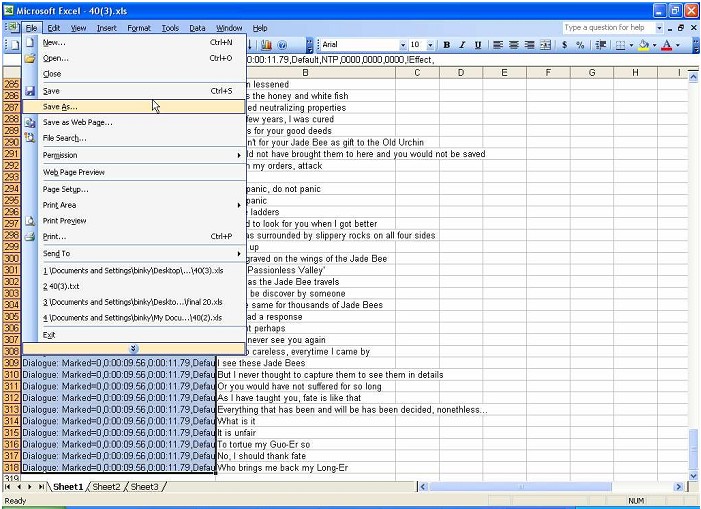Expand the Print Area submenu
701x509 pixels.
coord(239,205)
